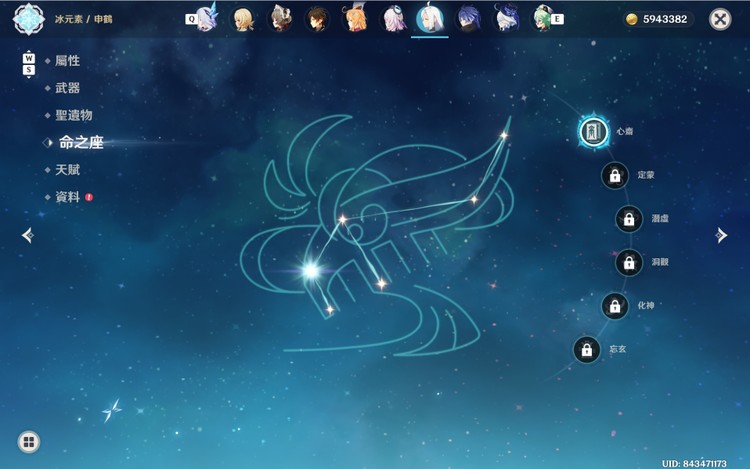Select the orange-haired character portrait

tap(355, 19)
